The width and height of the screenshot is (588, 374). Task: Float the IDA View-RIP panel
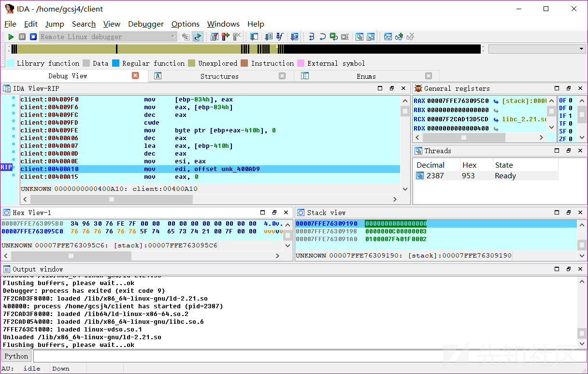point(392,88)
